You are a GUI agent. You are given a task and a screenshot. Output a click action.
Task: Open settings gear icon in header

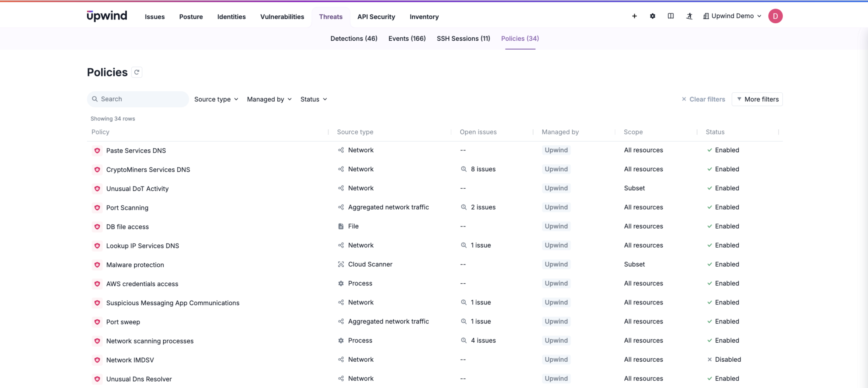coord(653,16)
